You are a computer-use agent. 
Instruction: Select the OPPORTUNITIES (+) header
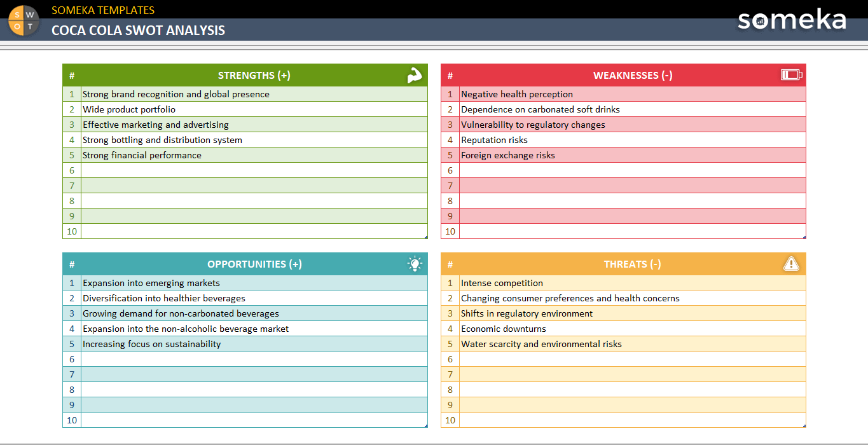click(254, 264)
